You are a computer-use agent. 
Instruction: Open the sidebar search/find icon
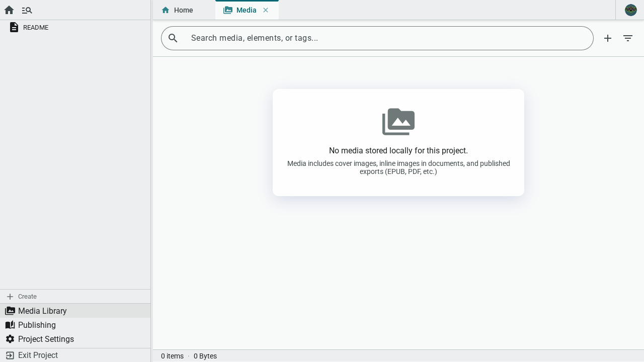27,10
